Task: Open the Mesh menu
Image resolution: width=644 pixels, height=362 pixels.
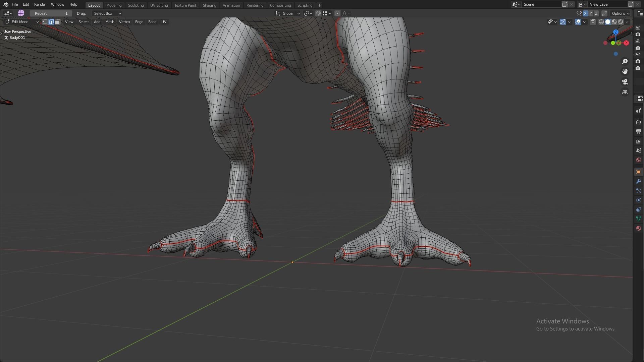Action: pyautogui.click(x=110, y=22)
